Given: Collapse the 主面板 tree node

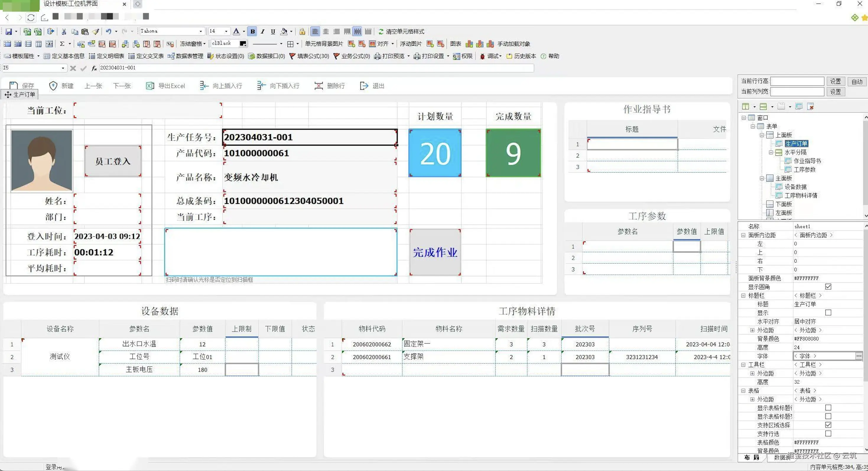Looking at the screenshot, I should coord(762,178).
